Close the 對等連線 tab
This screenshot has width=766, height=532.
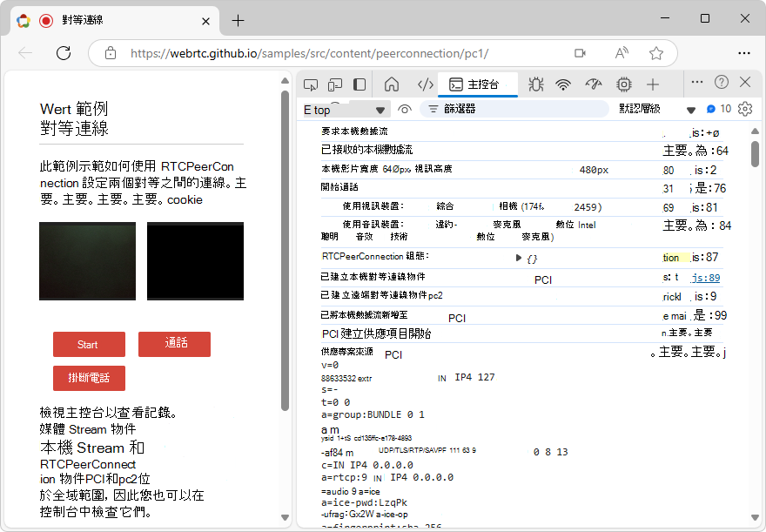point(205,21)
